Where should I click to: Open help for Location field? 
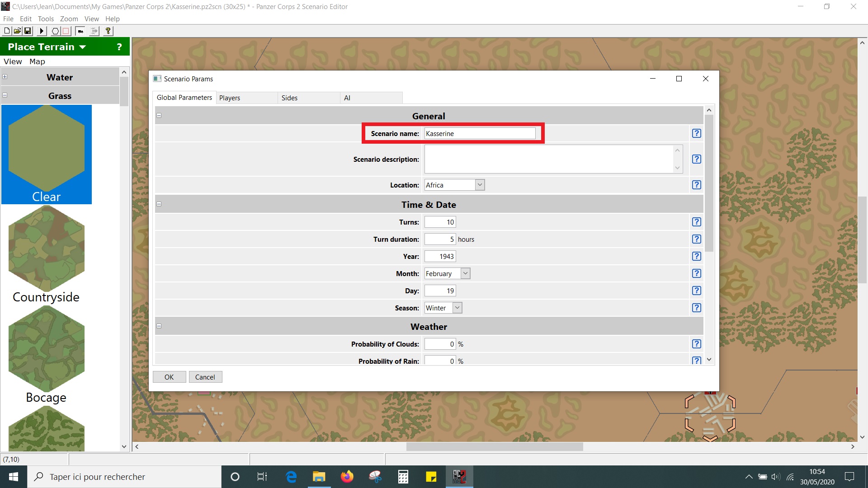(697, 185)
